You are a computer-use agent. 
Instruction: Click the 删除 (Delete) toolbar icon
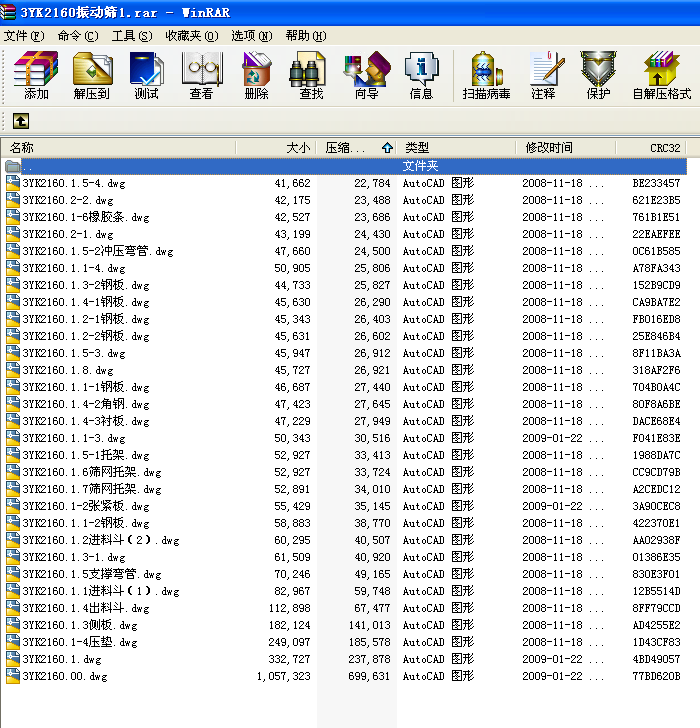tap(256, 76)
